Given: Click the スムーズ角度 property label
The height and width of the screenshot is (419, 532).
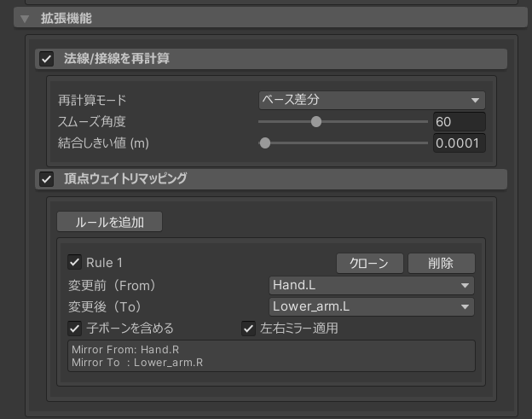Looking at the screenshot, I should [91, 122].
